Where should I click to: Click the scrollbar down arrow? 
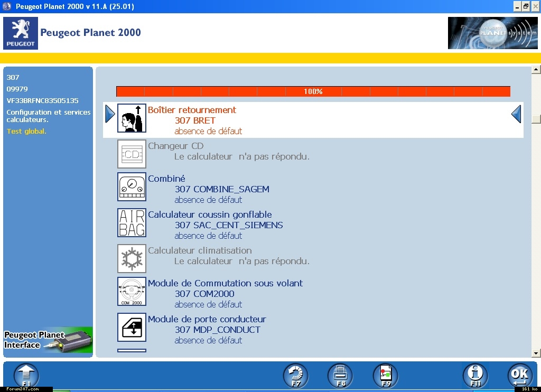point(536,353)
